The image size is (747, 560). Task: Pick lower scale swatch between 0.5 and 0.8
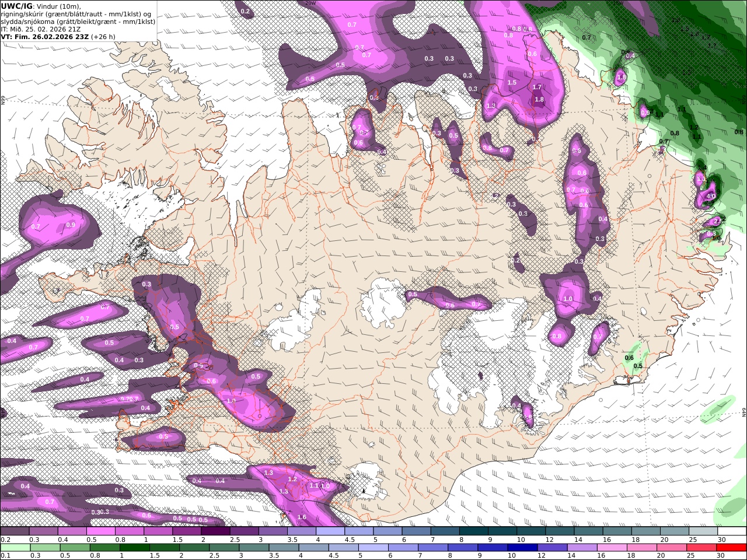pyautogui.click(x=75, y=548)
